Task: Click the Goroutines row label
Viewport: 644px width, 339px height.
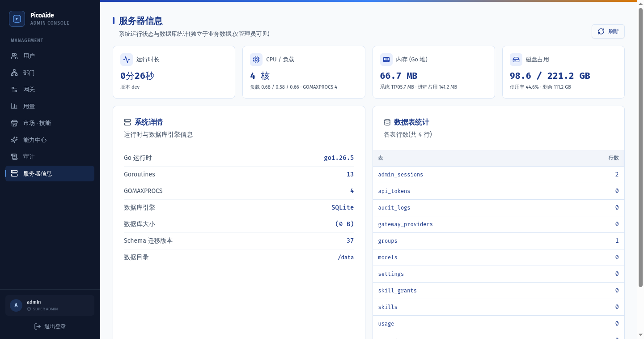Action: coord(140,174)
